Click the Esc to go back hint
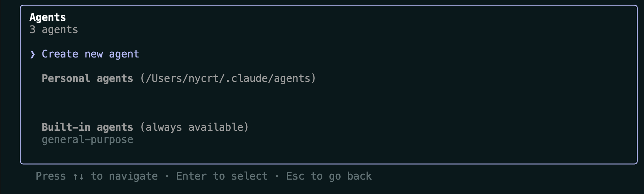Viewport: 644px width, 194px height. 329,176
